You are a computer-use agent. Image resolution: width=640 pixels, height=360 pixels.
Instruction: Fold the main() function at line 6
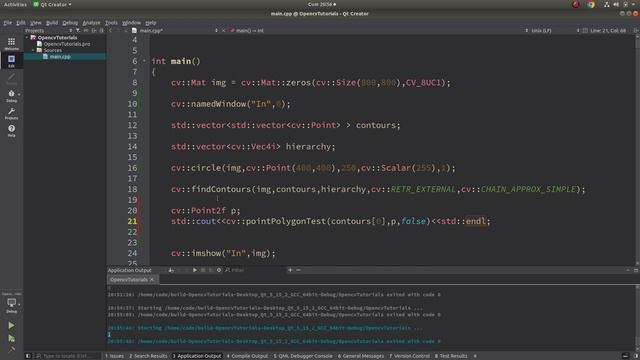[144, 61]
